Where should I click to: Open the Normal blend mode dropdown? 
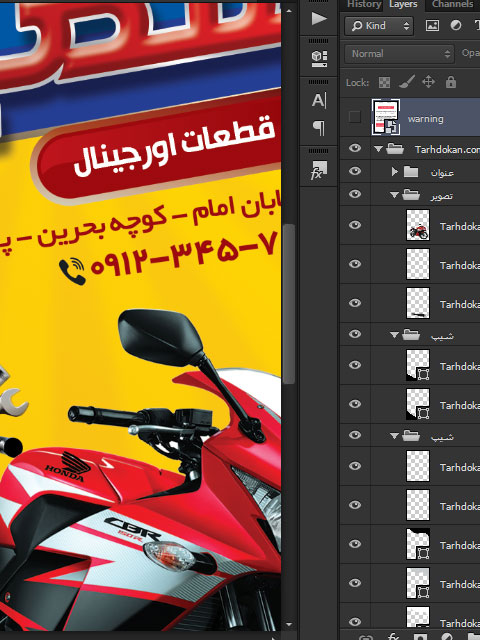click(x=399, y=54)
